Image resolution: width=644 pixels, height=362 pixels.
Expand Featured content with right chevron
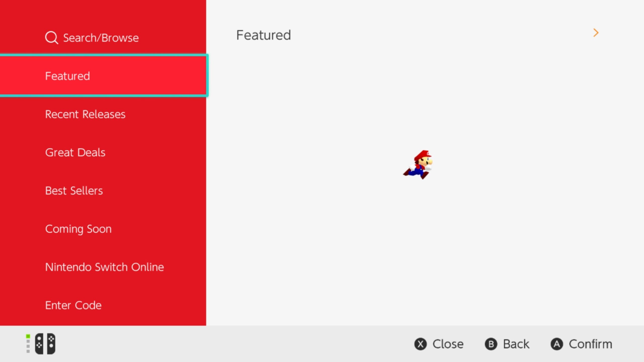(596, 33)
